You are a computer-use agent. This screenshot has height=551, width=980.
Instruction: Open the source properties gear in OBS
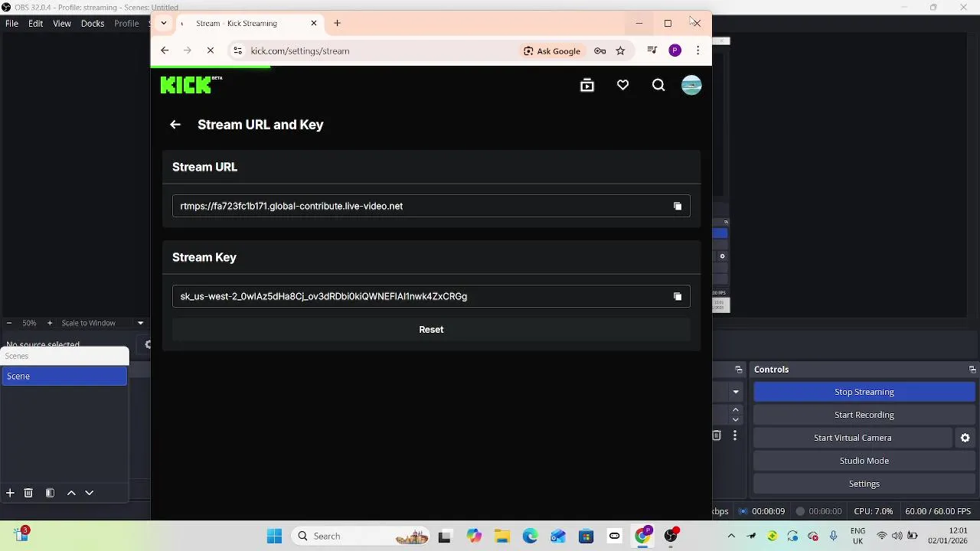(148, 344)
